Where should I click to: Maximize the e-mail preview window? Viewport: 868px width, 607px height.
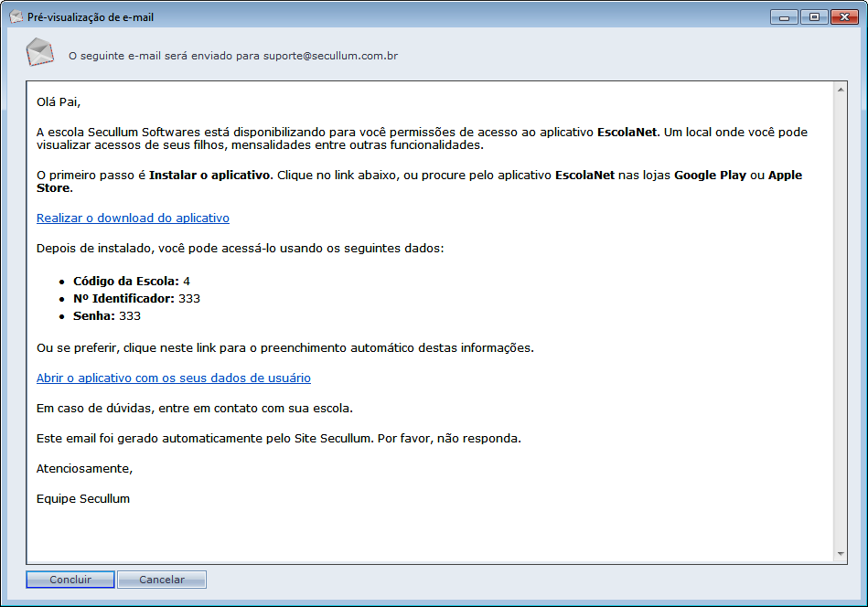click(812, 16)
